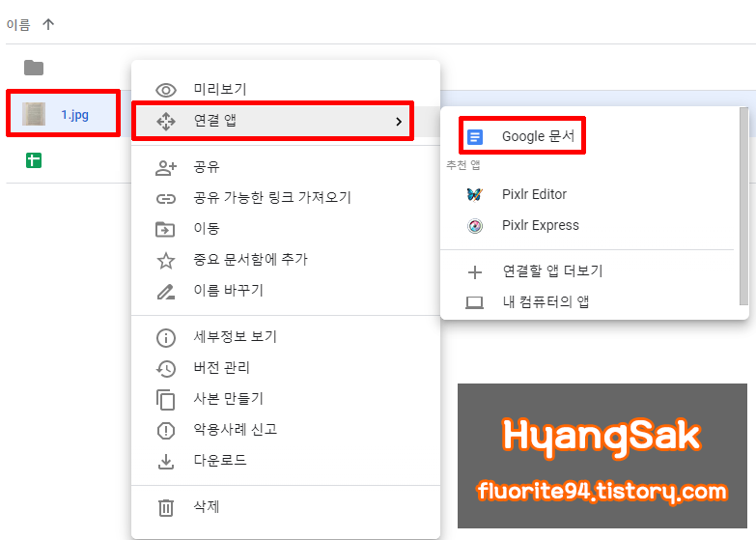756x540 pixels.
Task: Click the trash can icon for 삭제
Action: click(166, 508)
